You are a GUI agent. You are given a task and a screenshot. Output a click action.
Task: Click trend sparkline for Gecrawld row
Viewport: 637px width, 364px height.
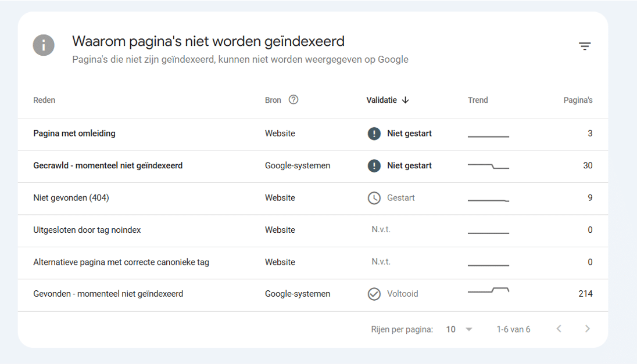pos(488,166)
